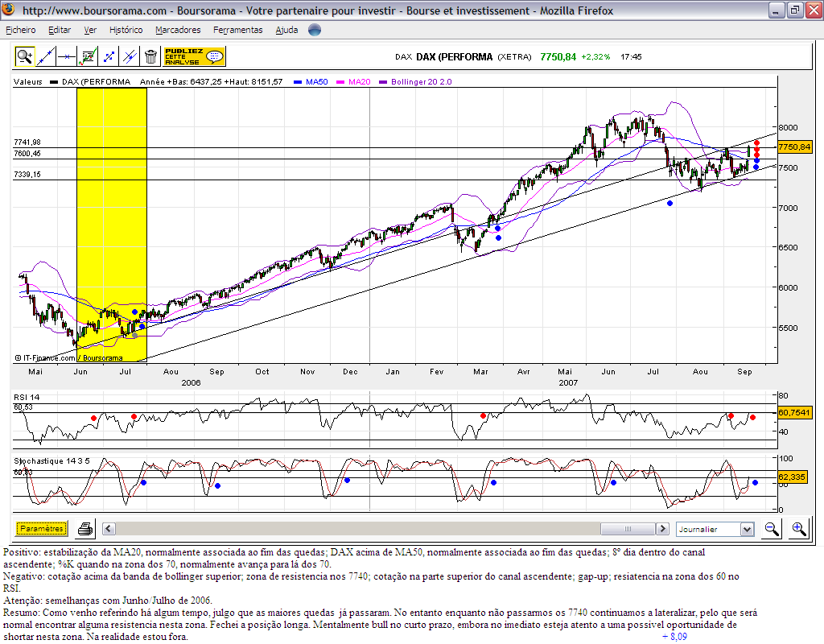Open the Journalier period dropdown
Screen dimensions: 824x644
tap(715, 530)
